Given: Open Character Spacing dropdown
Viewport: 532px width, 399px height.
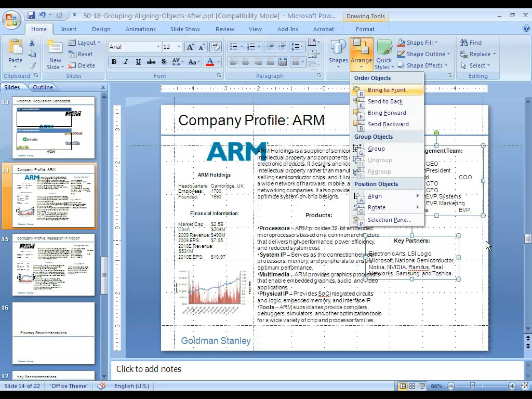Looking at the screenshot, I should (178, 62).
